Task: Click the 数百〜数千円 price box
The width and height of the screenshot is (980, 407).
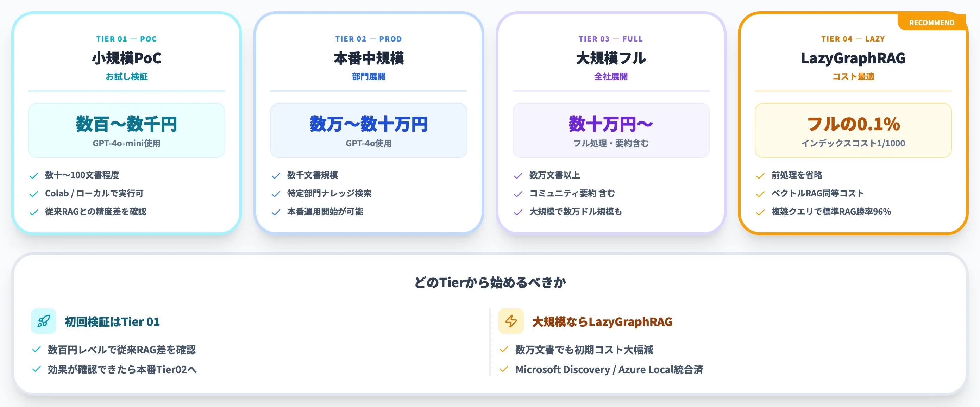Action: 127,130
